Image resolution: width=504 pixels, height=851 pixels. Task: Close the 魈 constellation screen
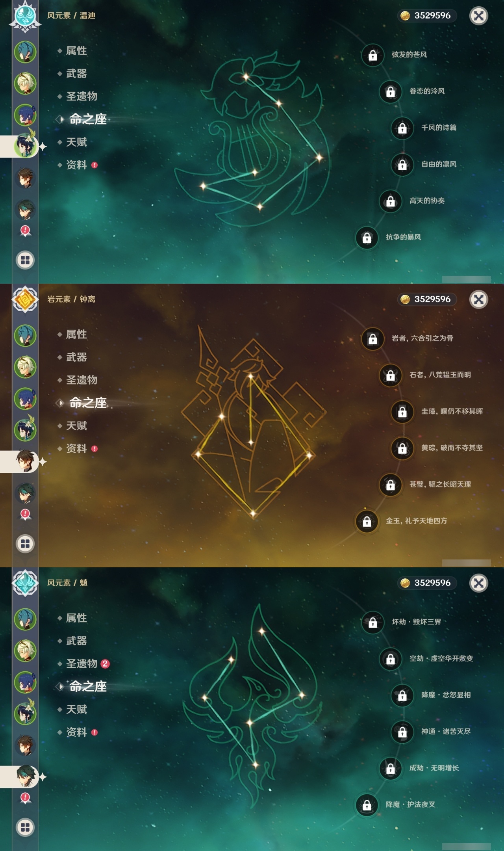(x=478, y=583)
